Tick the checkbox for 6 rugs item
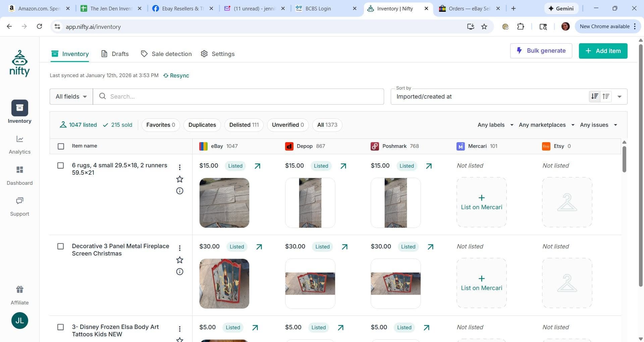 pos(61,166)
